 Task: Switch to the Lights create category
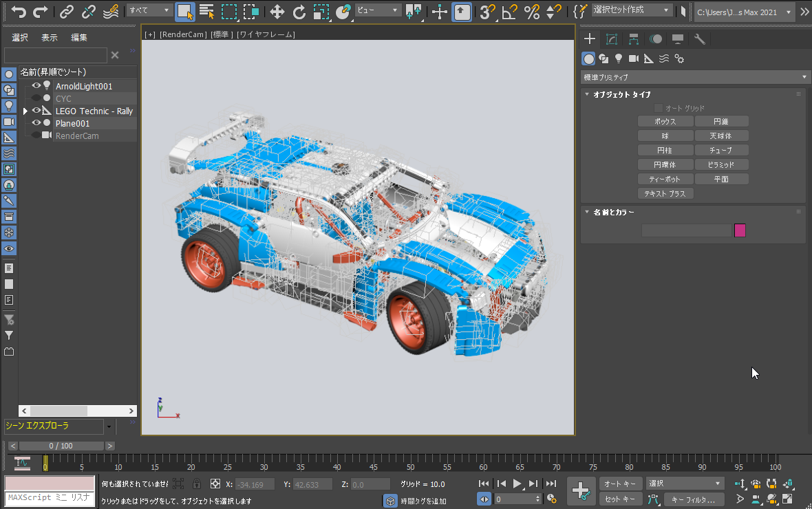pos(619,58)
